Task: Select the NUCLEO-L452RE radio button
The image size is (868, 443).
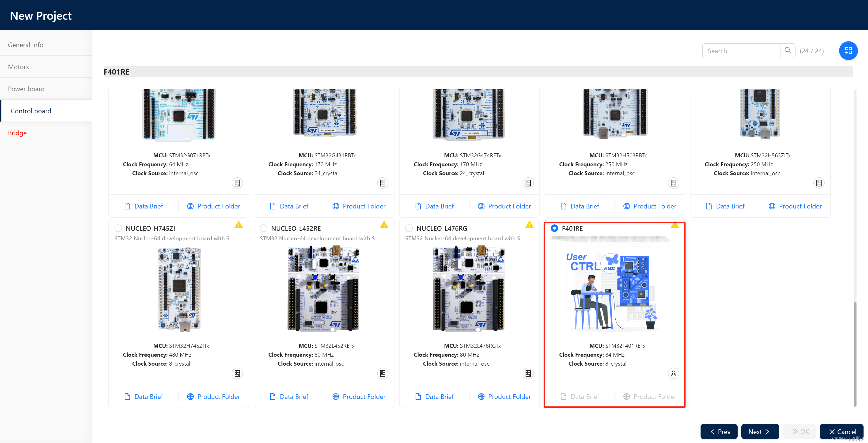Action: (264, 228)
